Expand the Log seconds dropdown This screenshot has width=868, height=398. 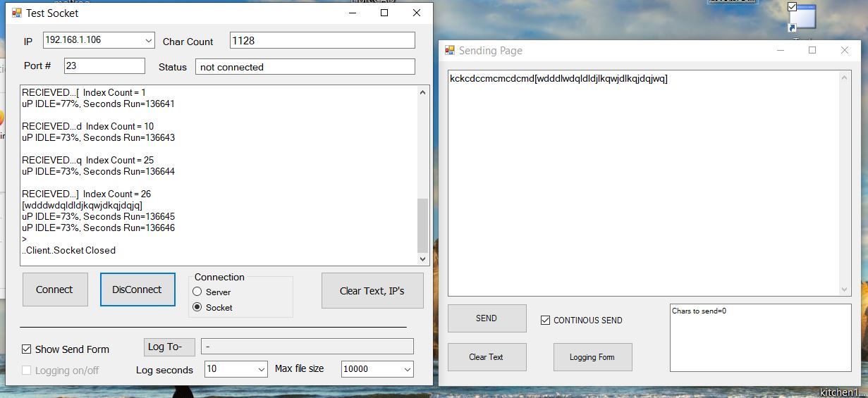click(260, 369)
